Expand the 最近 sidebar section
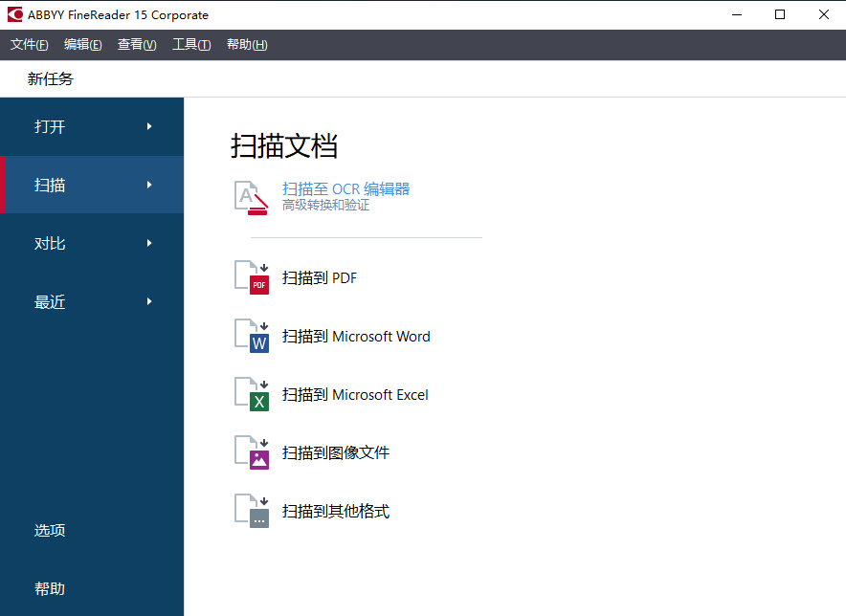Image resolution: width=846 pixels, height=616 pixels. click(148, 301)
